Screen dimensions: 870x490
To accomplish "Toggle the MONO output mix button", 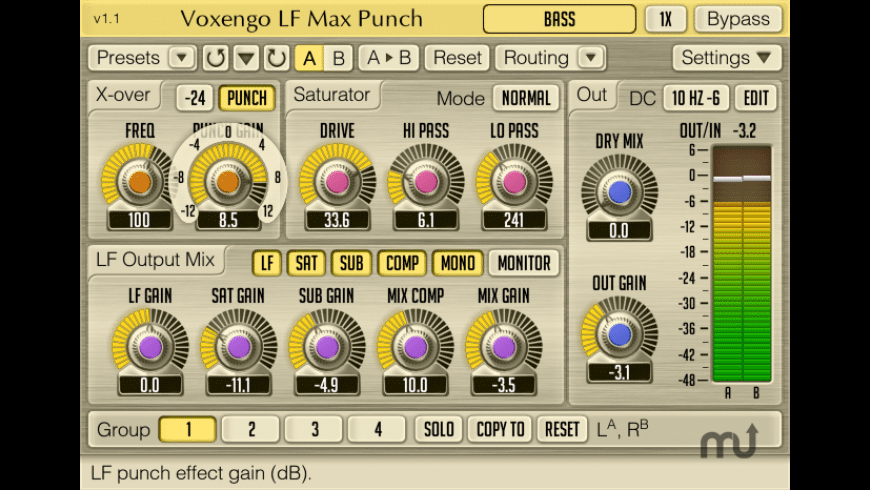I will coord(458,263).
